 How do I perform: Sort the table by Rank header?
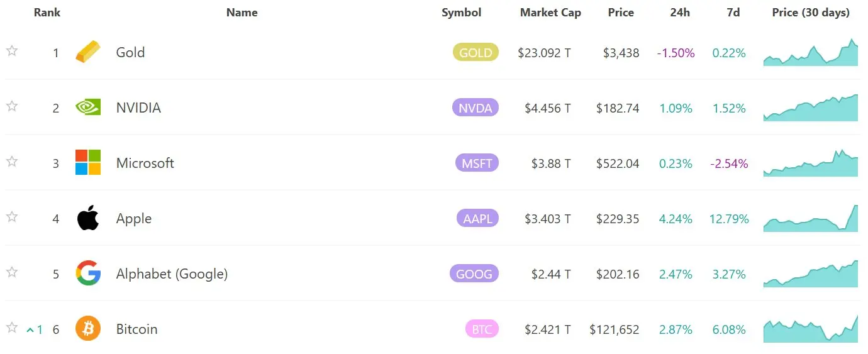point(47,13)
